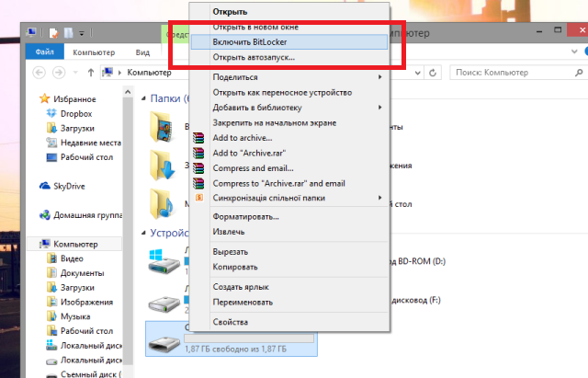Collapse the 'Устройства' group triangle

coord(143,233)
